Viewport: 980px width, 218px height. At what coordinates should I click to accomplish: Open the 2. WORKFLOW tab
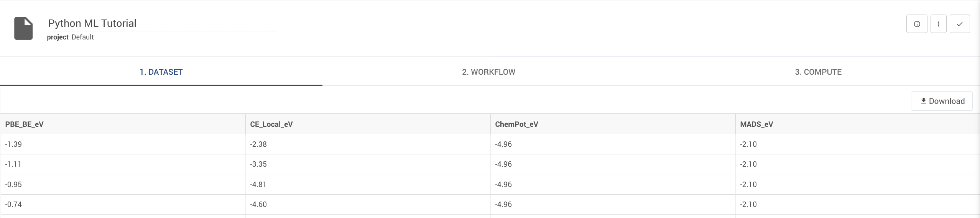[488, 72]
